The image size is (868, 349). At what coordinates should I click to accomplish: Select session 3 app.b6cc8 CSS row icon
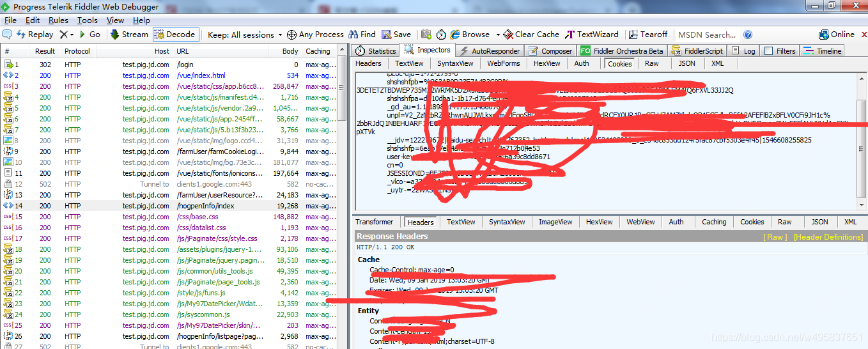click(8, 86)
